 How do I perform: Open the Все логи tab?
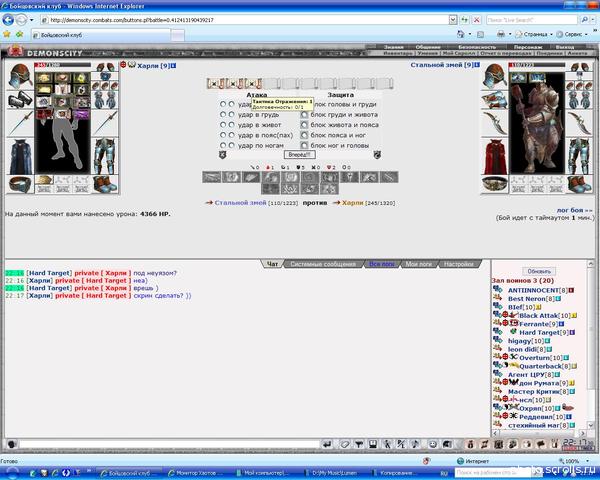(382, 264)
